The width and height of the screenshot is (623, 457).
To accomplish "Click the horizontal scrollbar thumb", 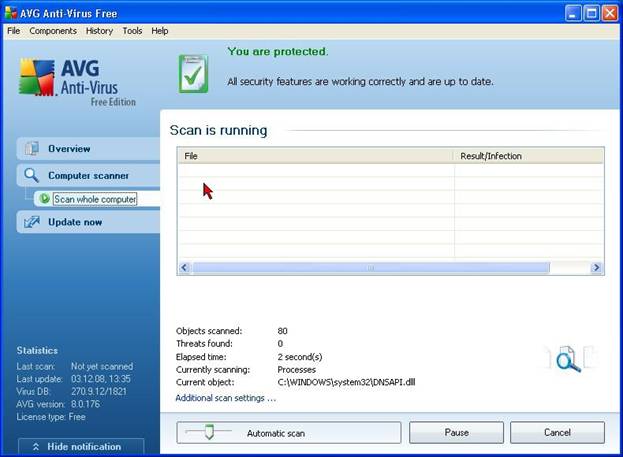I will click(x=371, y=268).
